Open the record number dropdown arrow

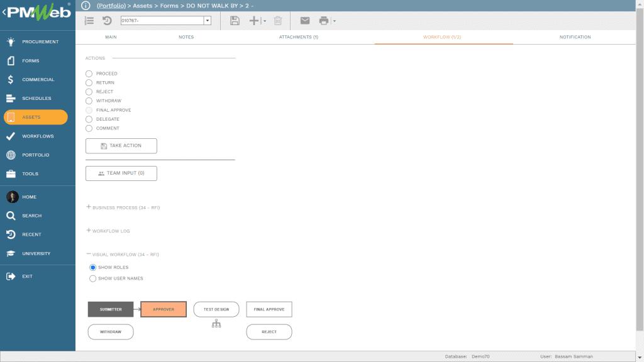208,21
